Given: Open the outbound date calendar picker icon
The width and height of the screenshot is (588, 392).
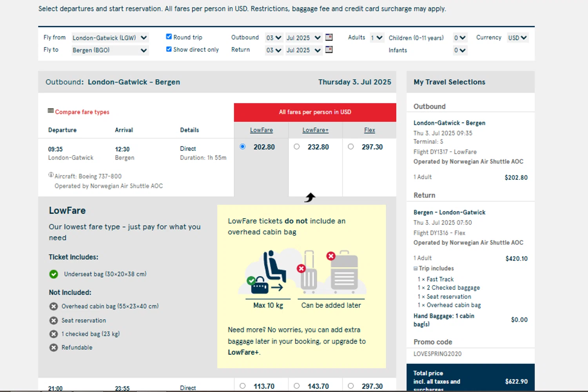Looking at the screenshot, I should (x=329, y=37).
